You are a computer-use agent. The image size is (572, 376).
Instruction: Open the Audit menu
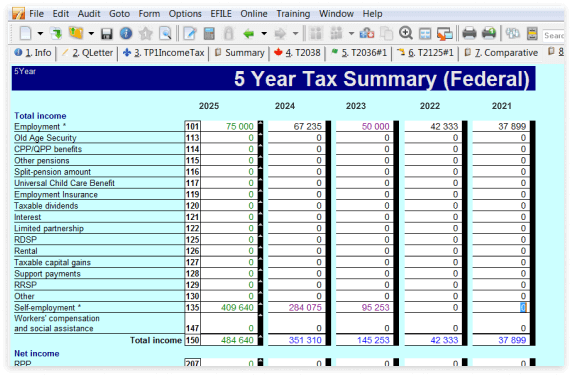click(89, 14)
